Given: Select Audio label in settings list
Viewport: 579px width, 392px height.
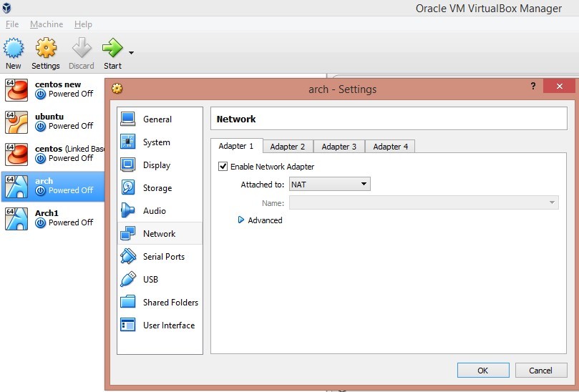Looking at the screenshot, I should (x=155, y=211).
